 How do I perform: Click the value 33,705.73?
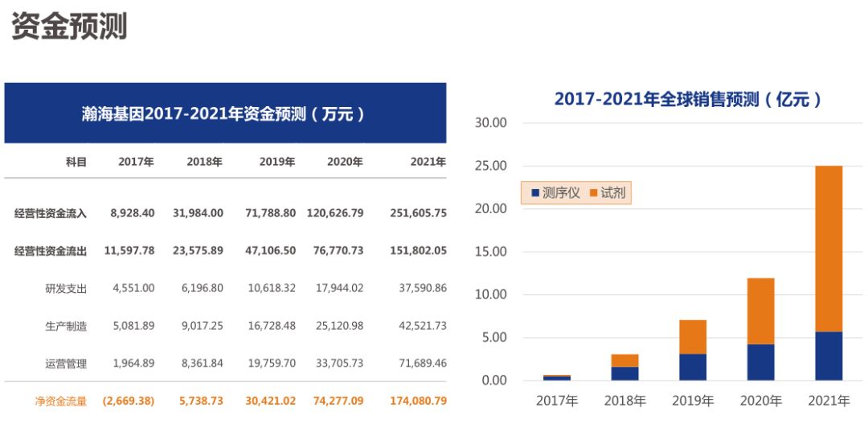pos(339,364)
